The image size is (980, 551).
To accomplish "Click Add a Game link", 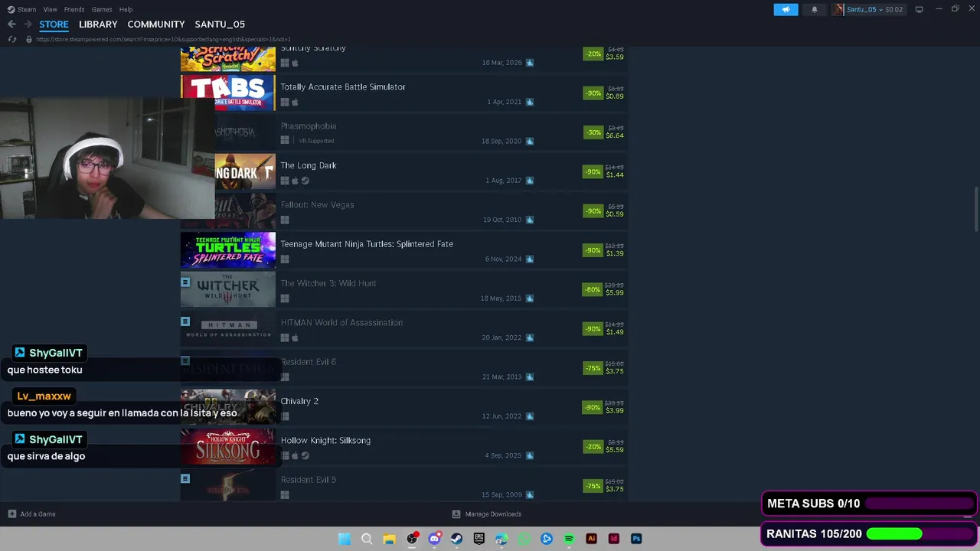I will click(x=38, y=514).
